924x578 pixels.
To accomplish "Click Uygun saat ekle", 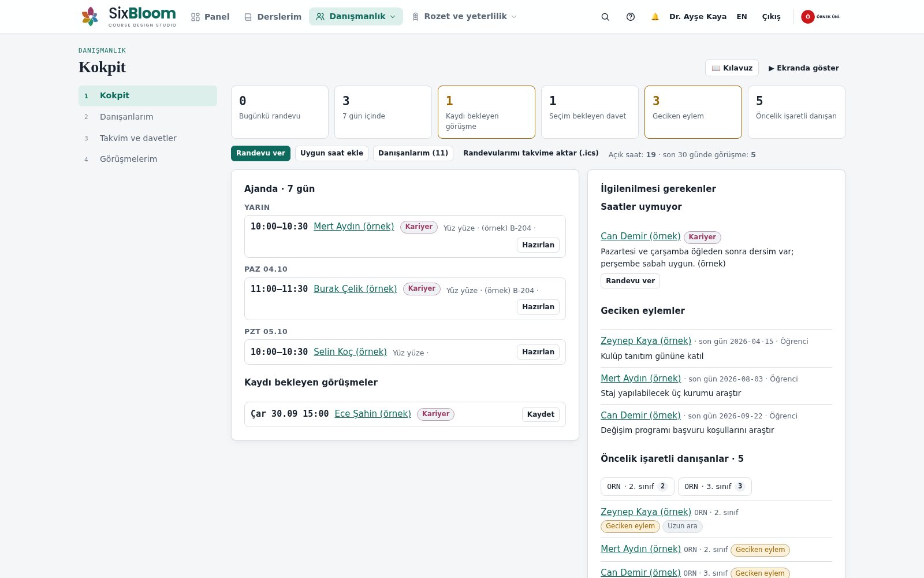I will pyautogui.click(x=331, y=153).
